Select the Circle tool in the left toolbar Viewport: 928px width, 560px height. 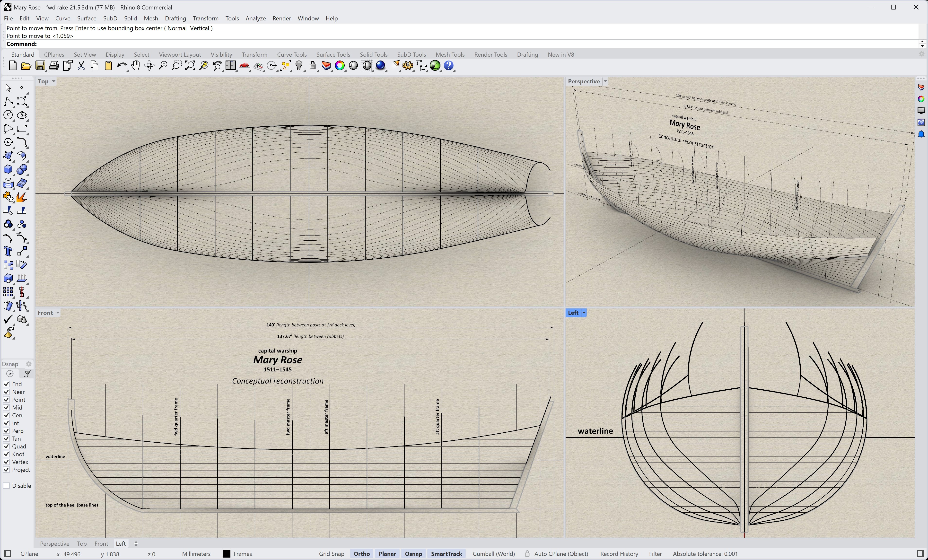coord(8,115)
